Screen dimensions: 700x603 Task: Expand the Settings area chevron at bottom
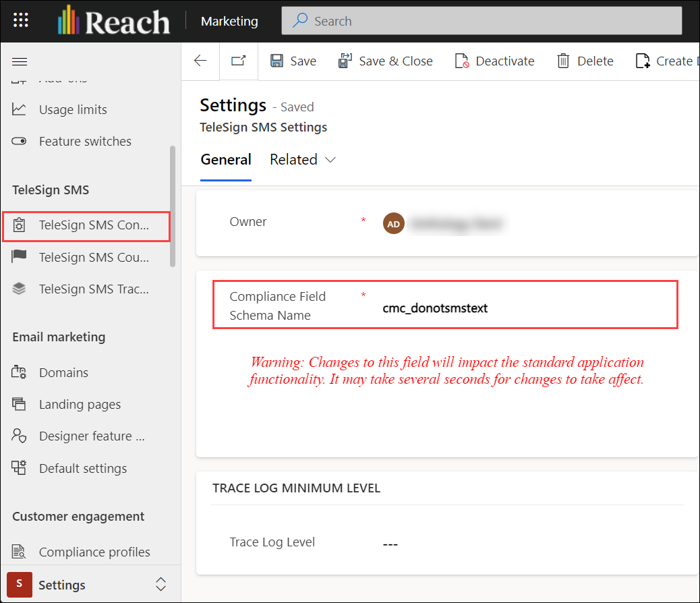click(161, 584)
